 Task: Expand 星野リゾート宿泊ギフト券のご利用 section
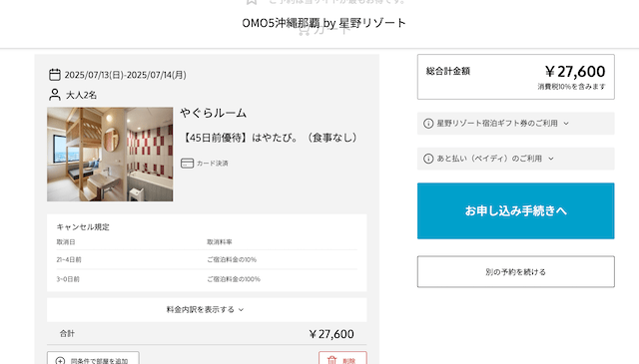point(516,124)
